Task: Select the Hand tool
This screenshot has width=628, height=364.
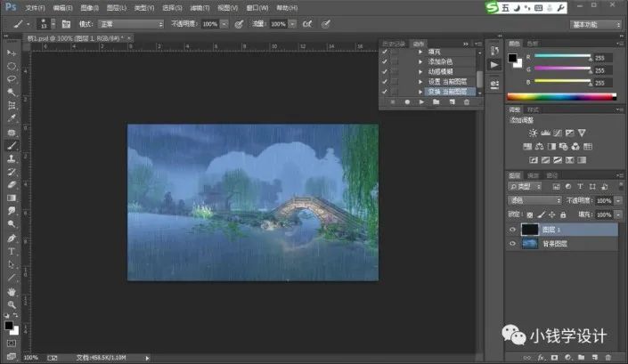Action: coord(12,292)
